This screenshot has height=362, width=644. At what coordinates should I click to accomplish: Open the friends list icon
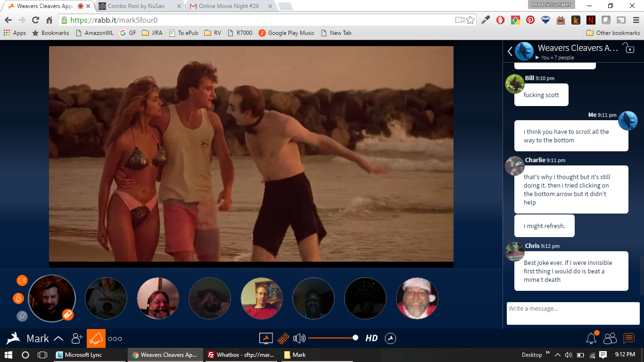click(x=610, y=338)
